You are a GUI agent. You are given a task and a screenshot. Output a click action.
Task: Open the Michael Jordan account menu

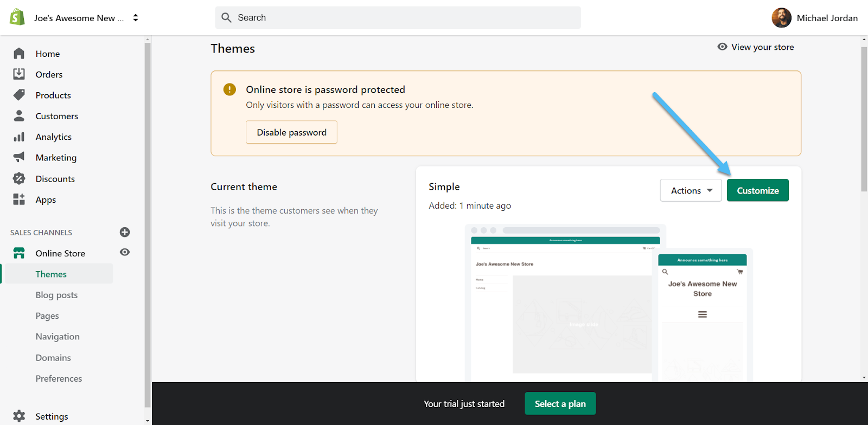pyautogui.click(x=814, y=18)
